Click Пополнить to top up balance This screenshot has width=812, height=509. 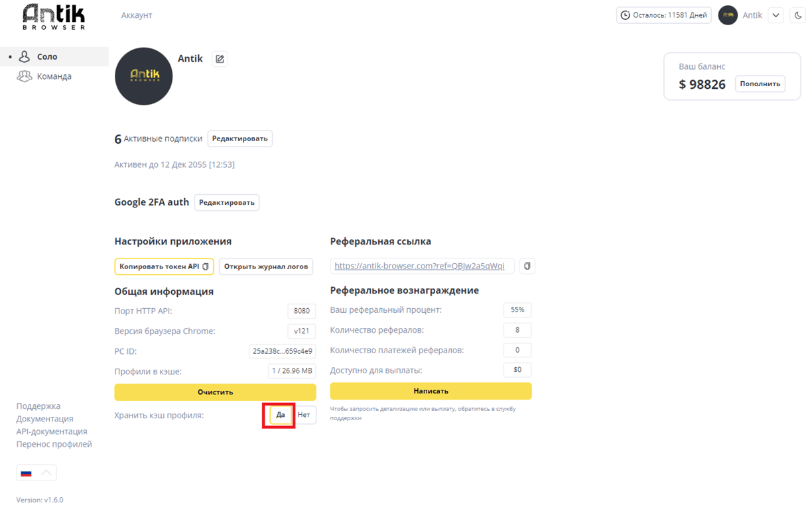coord(760,84)
